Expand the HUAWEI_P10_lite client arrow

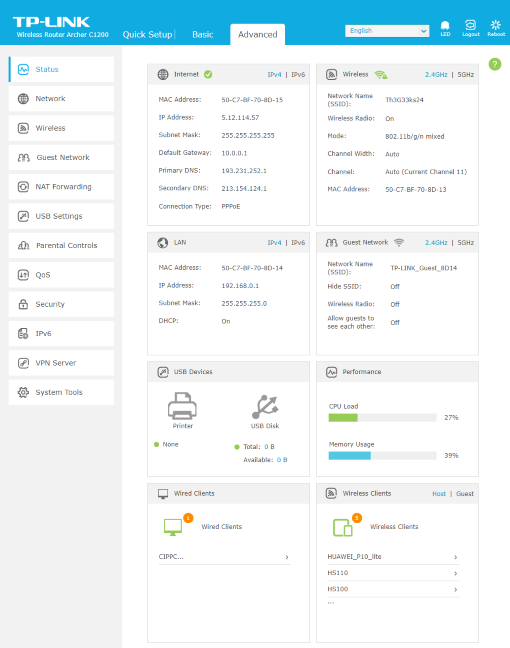455,557
